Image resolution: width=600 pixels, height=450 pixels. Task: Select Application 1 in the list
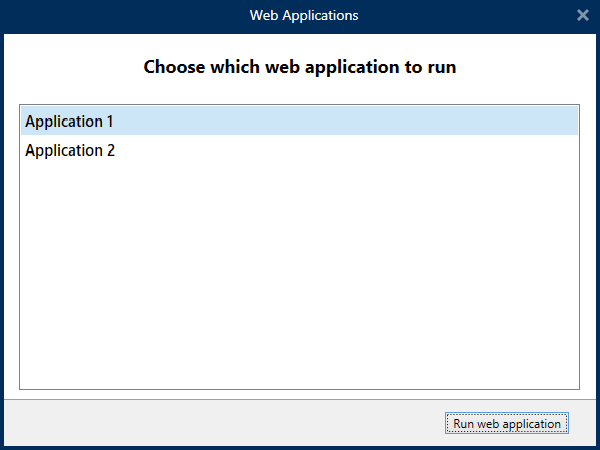[69, 121]
